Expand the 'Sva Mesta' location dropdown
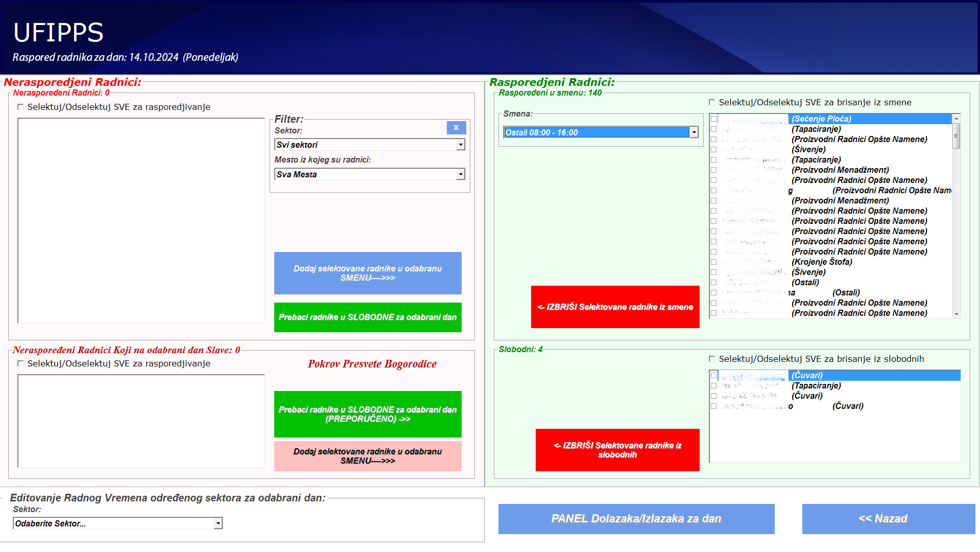The image size is (980, 552). click(x=461, y=174)
